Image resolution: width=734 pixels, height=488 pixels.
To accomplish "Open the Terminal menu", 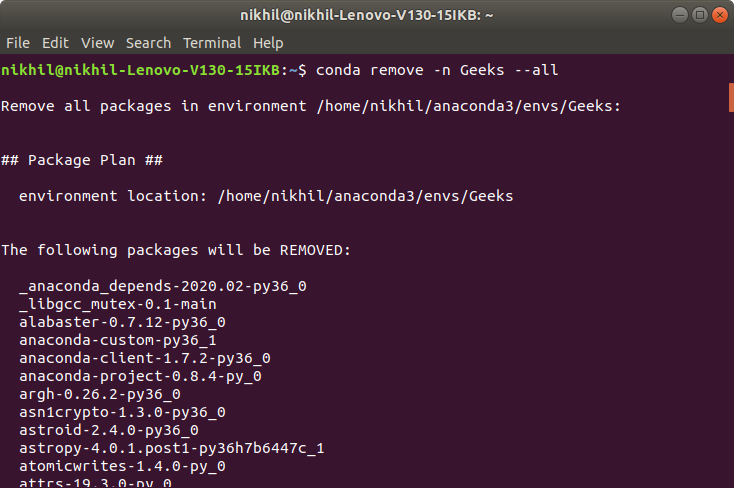I will coord(212,43).
